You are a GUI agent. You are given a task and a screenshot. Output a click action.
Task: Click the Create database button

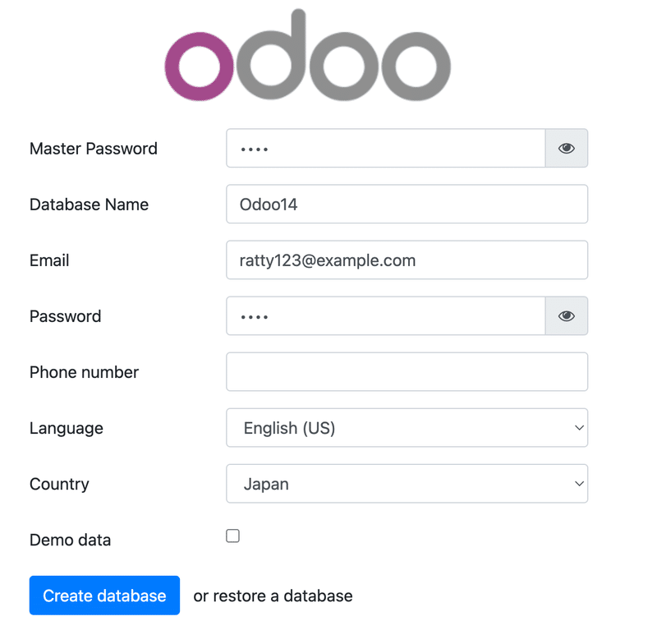tap(104, 596)
